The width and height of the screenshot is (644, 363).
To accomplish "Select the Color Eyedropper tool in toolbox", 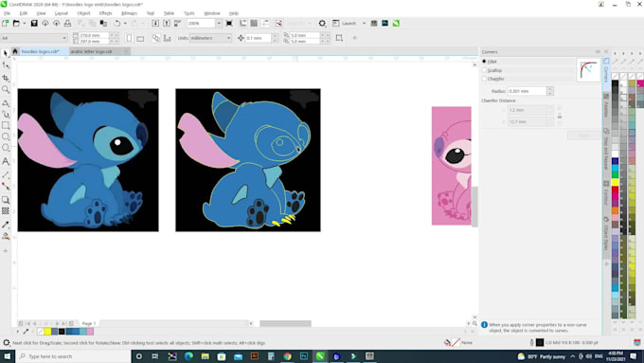I will click(x=6, y=225).
